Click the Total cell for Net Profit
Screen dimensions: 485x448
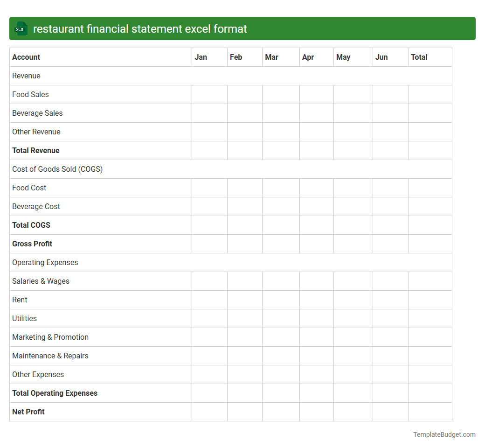tap(430, 412)
